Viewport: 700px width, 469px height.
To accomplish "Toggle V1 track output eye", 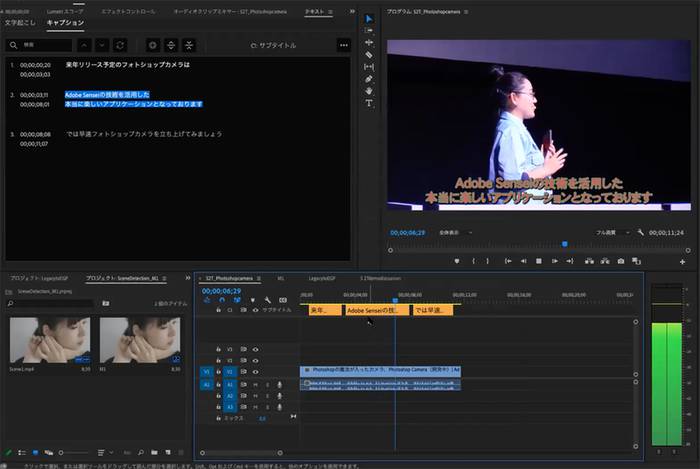I will coord(255,372).
